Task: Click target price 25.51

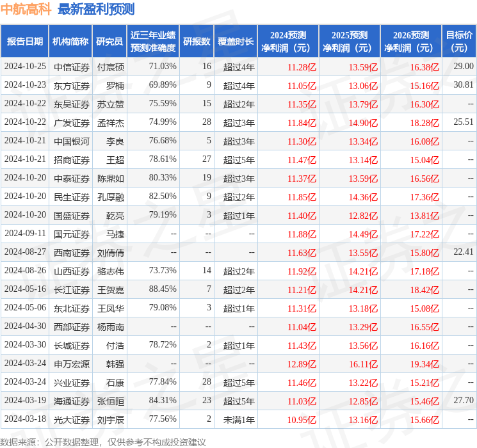Action: pyautogui.click(x=464, y=122)
